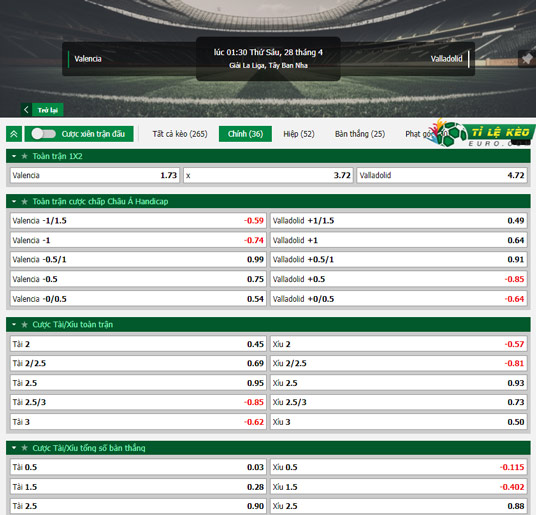Click the back arrow icon next to Trở lại
This screenshot has width=536, height=515.
[26, 110]
